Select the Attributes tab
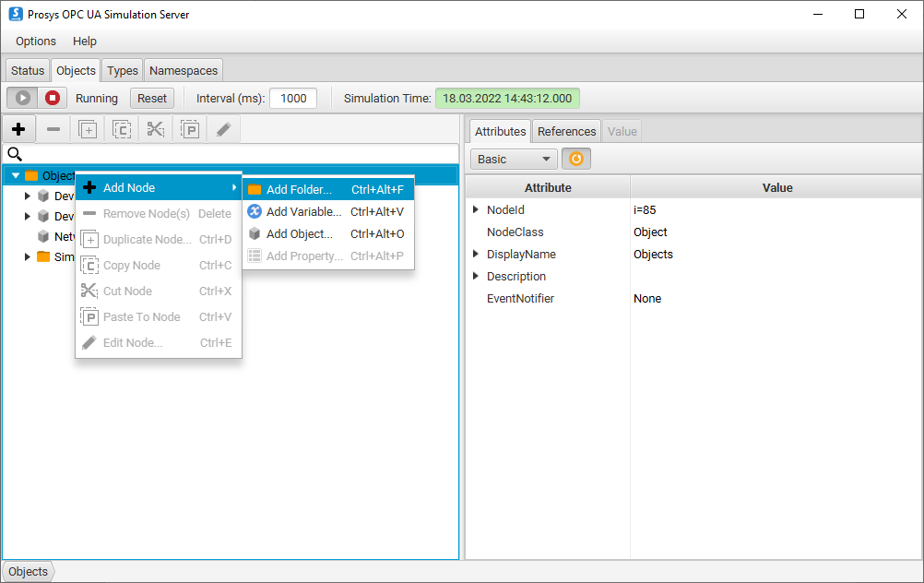 point(501,132)
